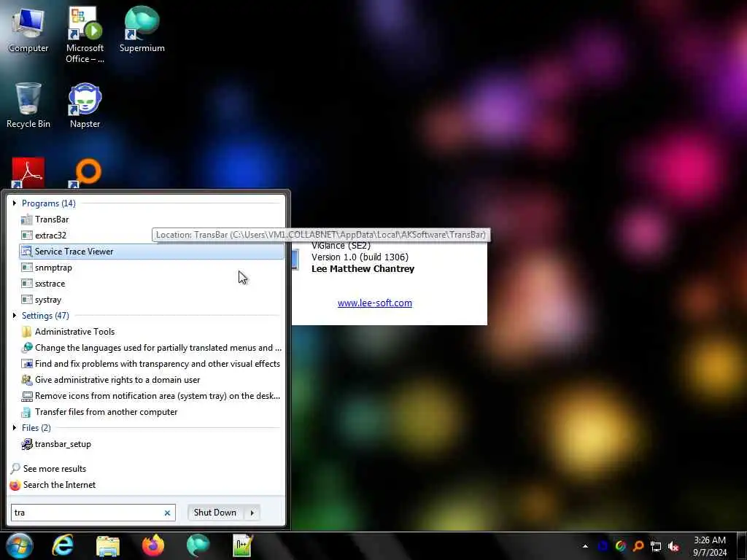Open the Recycle Bin icon
The width and height of the screenshot is (747, 560).
(28, 105)
